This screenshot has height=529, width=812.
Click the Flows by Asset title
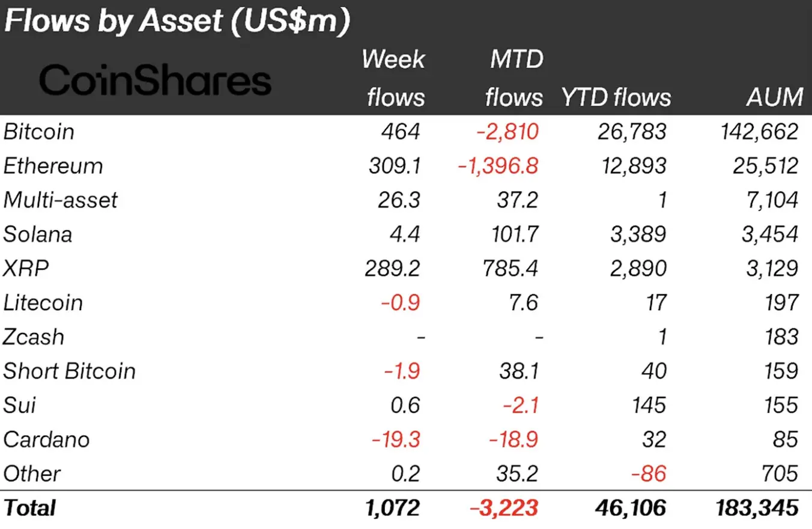177,22
